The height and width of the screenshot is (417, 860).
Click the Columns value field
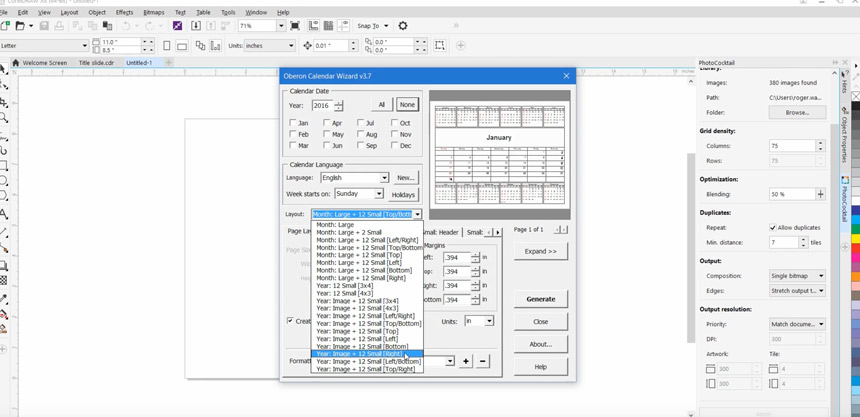tap(793, 146)
